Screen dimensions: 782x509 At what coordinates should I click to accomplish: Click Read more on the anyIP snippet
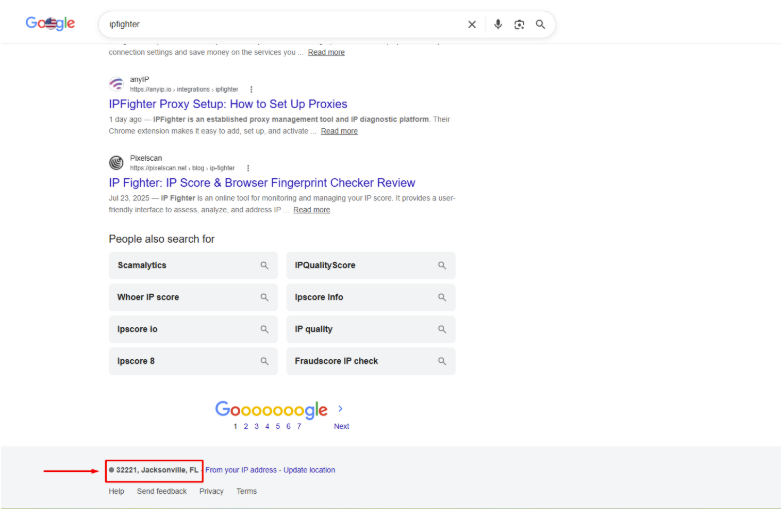[339, 131]
